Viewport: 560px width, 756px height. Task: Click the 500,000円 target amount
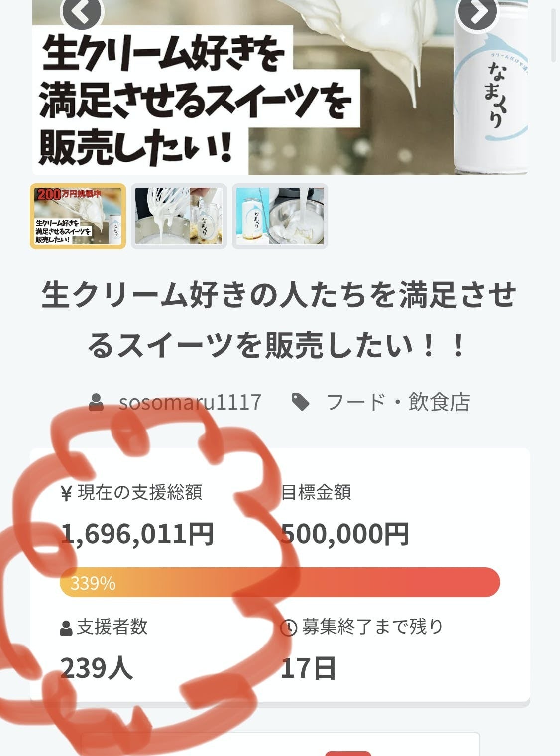point(345,534)
